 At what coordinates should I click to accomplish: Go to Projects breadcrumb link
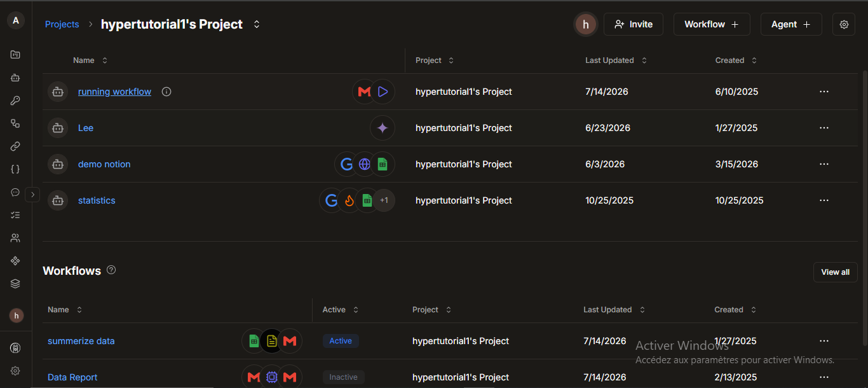[62, 24]
